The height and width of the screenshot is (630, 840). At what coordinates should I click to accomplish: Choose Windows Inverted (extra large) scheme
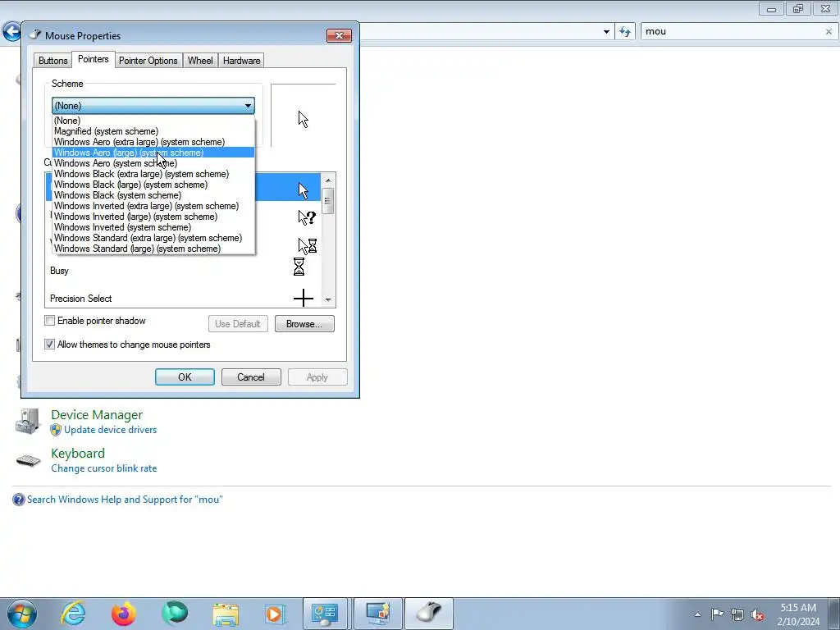153,206
